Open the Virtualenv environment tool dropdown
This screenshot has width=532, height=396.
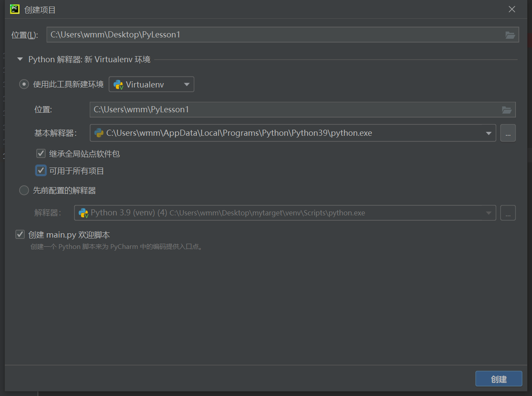[151, 84]
